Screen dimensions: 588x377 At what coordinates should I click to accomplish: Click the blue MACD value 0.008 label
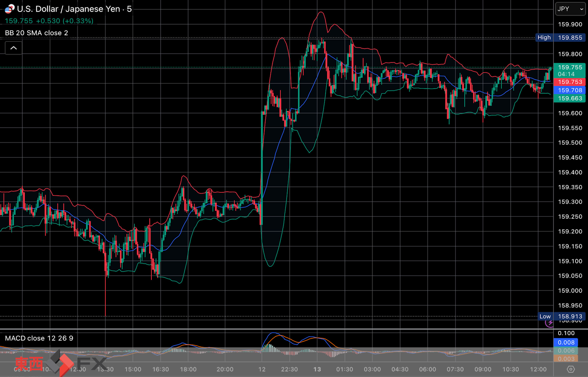tap(566, 342)
